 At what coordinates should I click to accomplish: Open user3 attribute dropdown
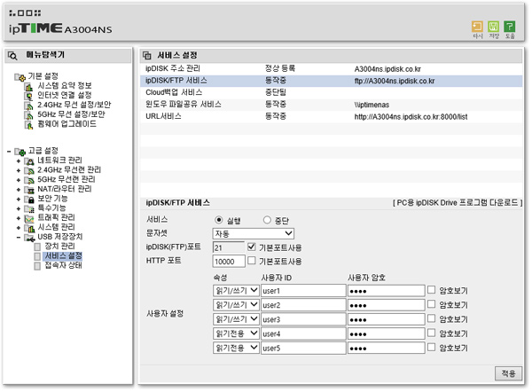(x=236, y=319)
